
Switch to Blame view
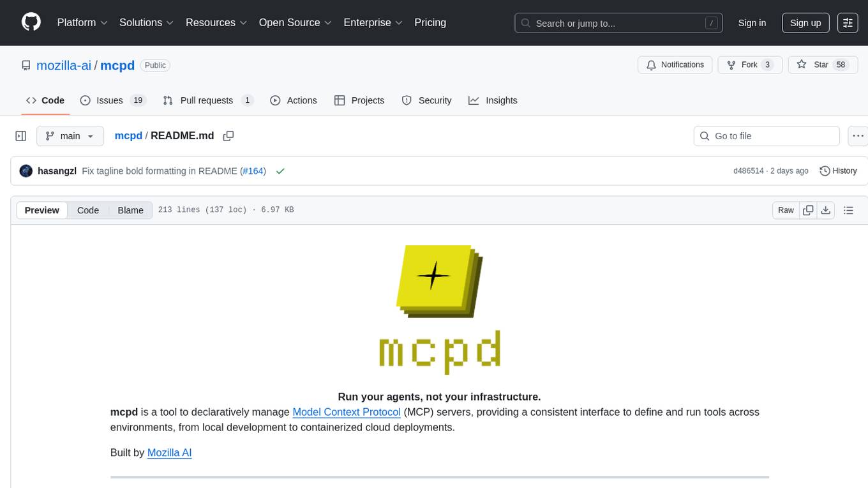(x=130, y=210)
